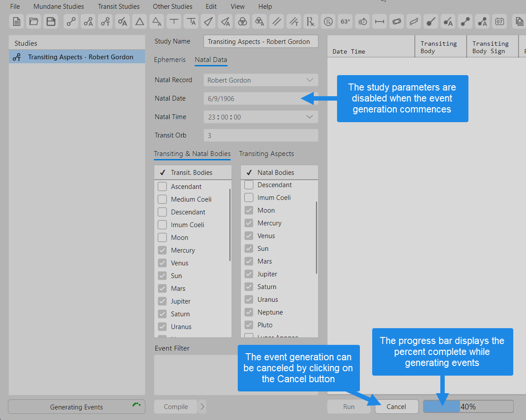Click the retrograde Rx toolbar icon

coord(311,21)
